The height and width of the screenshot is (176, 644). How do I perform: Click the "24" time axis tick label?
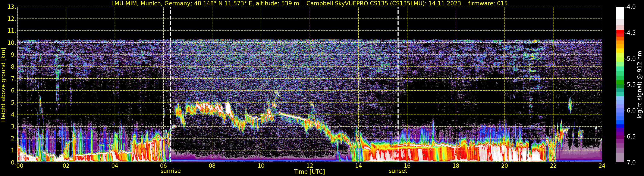pos(602,166)
